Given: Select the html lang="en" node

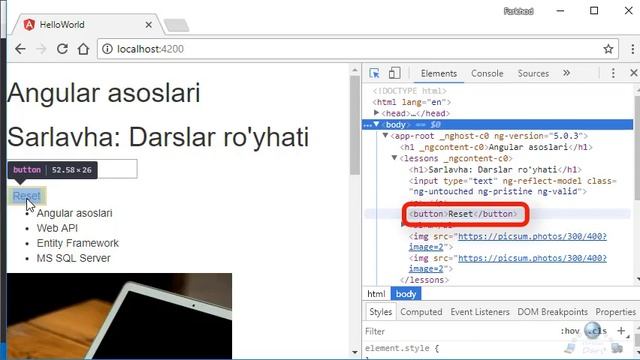Looking at the screenshot, I should [x=411, y=102].
